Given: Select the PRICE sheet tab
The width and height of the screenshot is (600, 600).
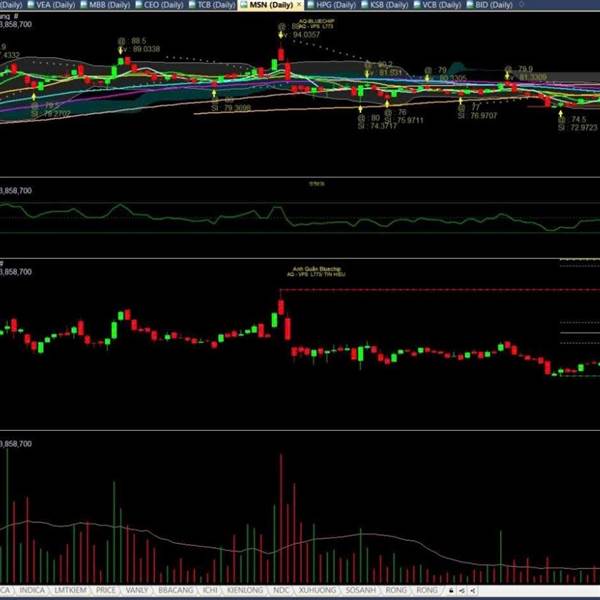Looking at the screenshot, I should coord(106,590).
